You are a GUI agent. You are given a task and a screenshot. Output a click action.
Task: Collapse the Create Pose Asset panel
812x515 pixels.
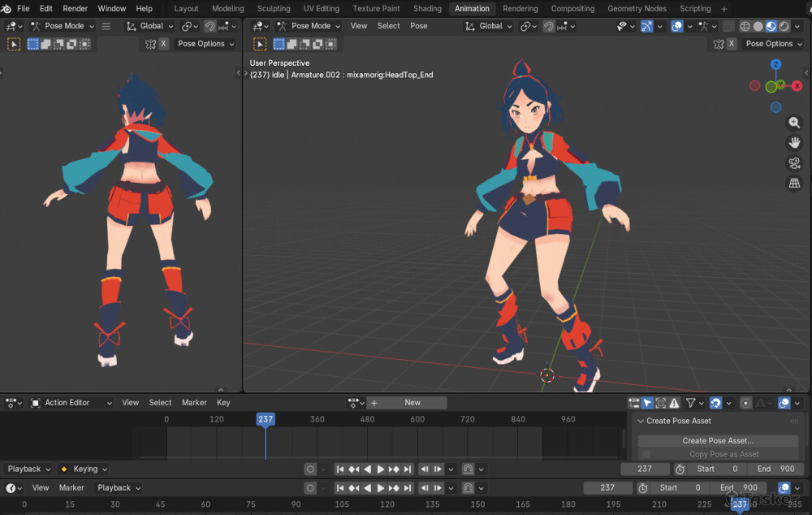pos(641,421)
